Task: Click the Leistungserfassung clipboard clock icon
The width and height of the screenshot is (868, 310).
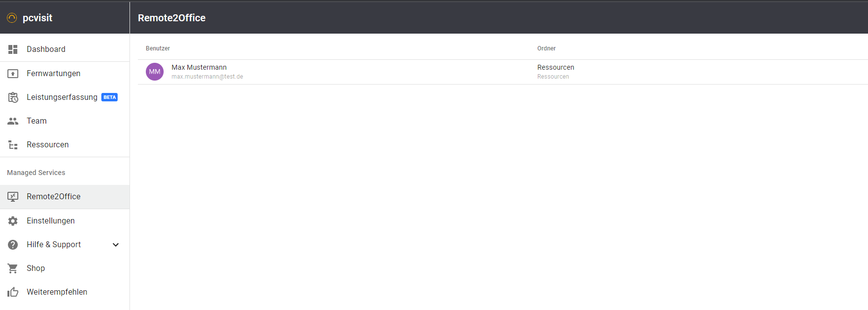Action: click(x=13, y=97)
